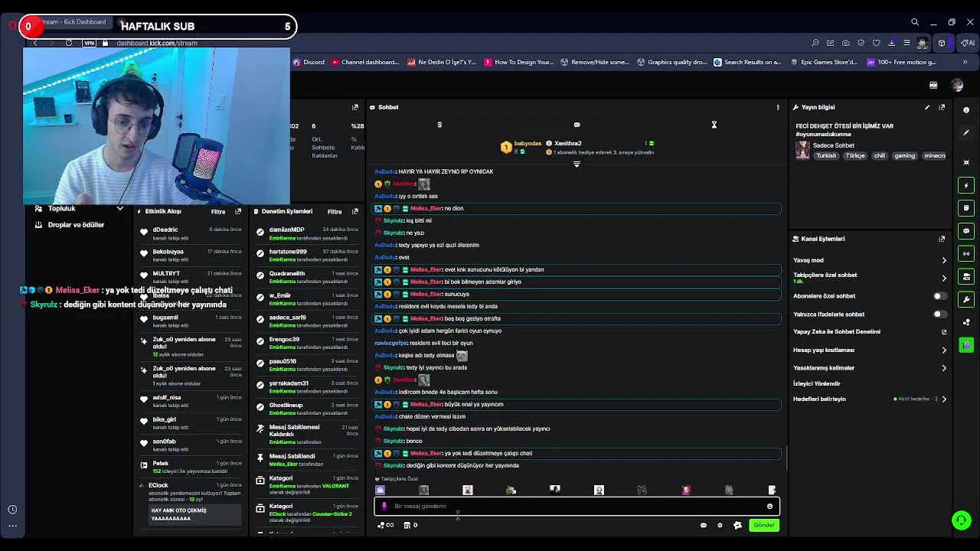
Task: Open Filtre in Etkinlik Akışı panel
Action: 218,211
